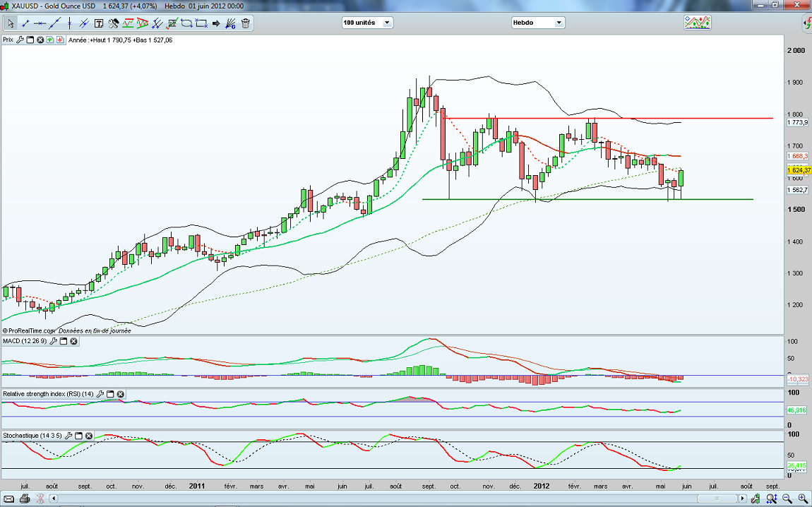This screenshot has width=812, height=507.
Task: Open MACD settings wrench
Action: click(x=52, y=341)
